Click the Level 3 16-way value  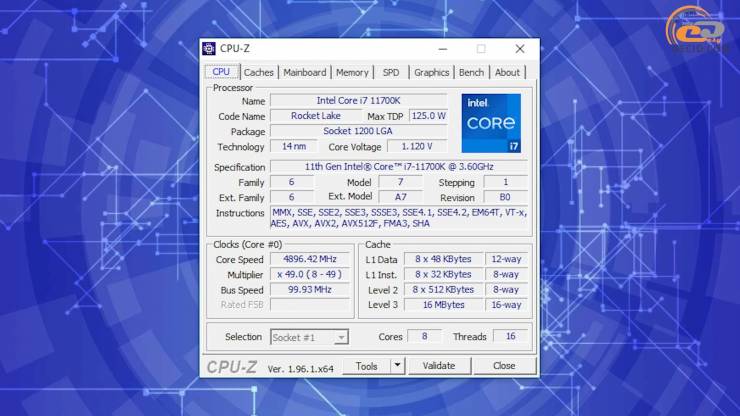pos(506,305)
